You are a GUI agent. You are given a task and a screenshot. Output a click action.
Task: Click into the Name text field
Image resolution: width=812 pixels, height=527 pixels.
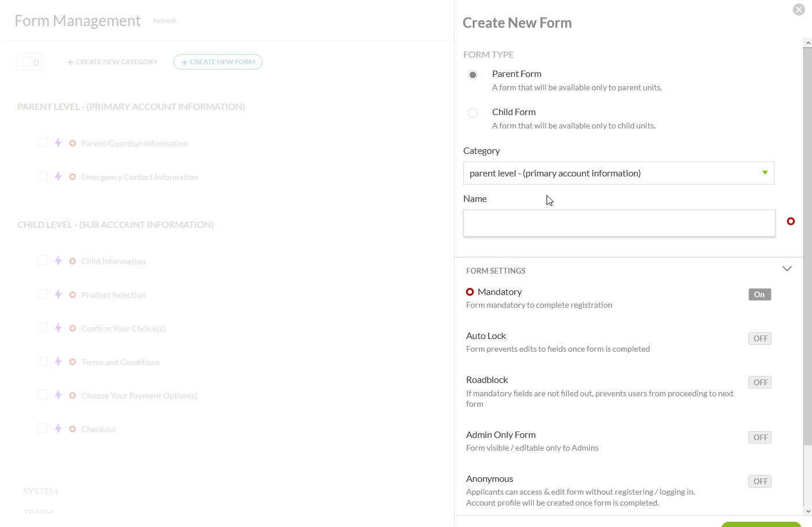619,223
